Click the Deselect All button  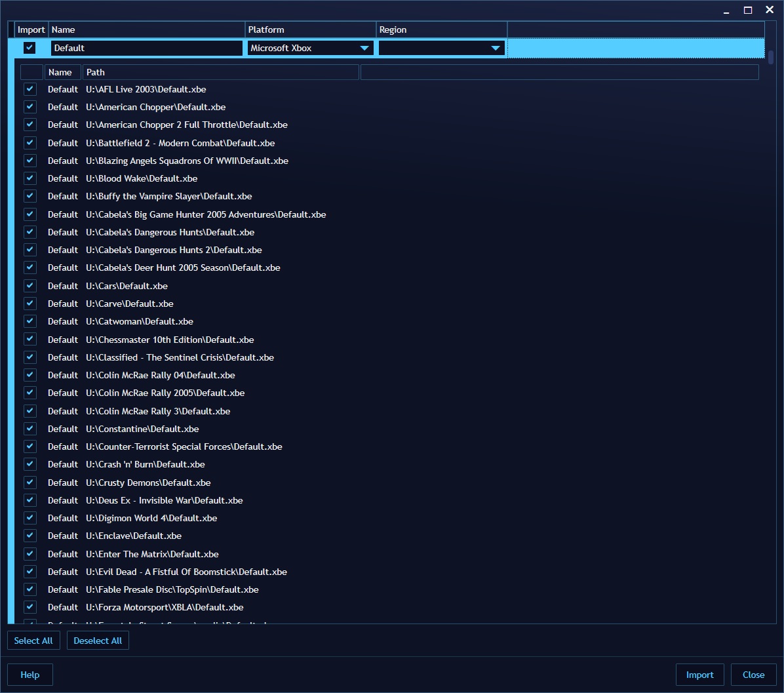tap(98, 641)
